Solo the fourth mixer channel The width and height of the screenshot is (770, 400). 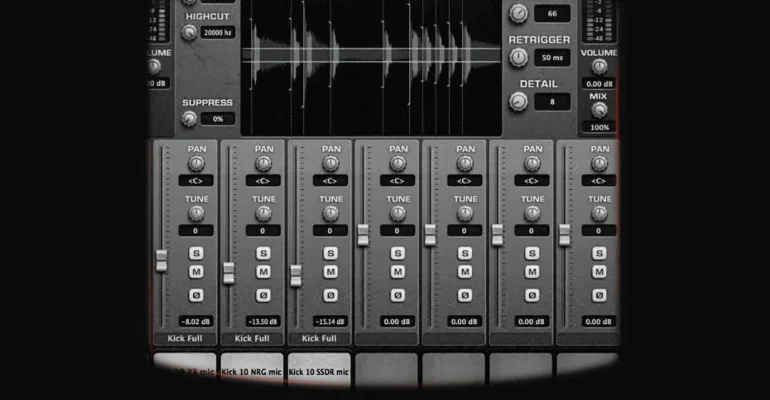(x=398, y=253)
